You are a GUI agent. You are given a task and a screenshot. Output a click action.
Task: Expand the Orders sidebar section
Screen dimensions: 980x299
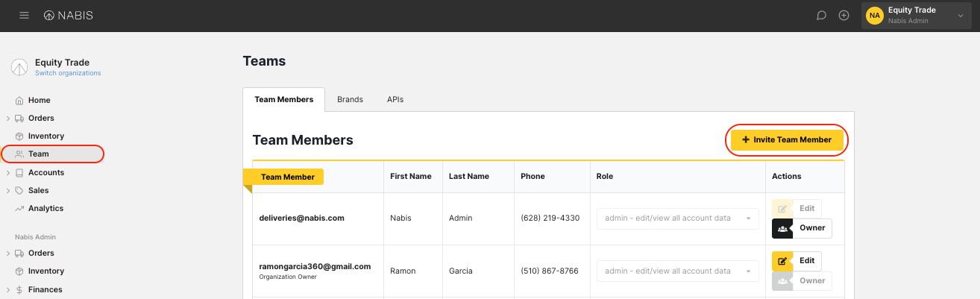click(x=8, y=119)
